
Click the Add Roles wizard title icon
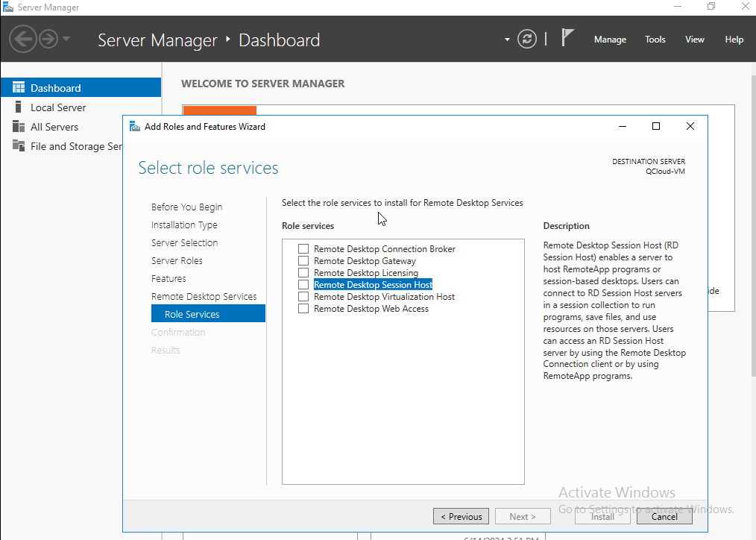(134, 127)
